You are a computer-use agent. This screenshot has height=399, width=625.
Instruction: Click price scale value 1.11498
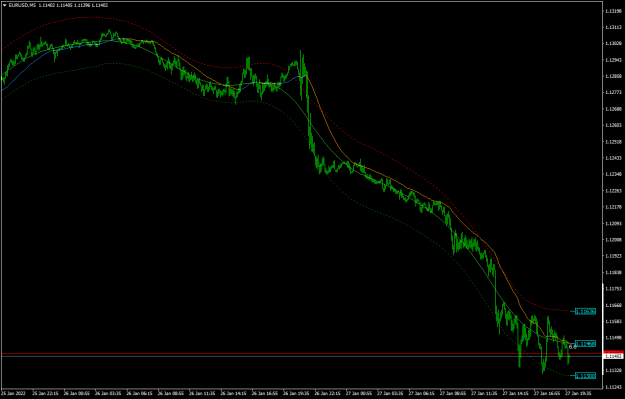613,338
